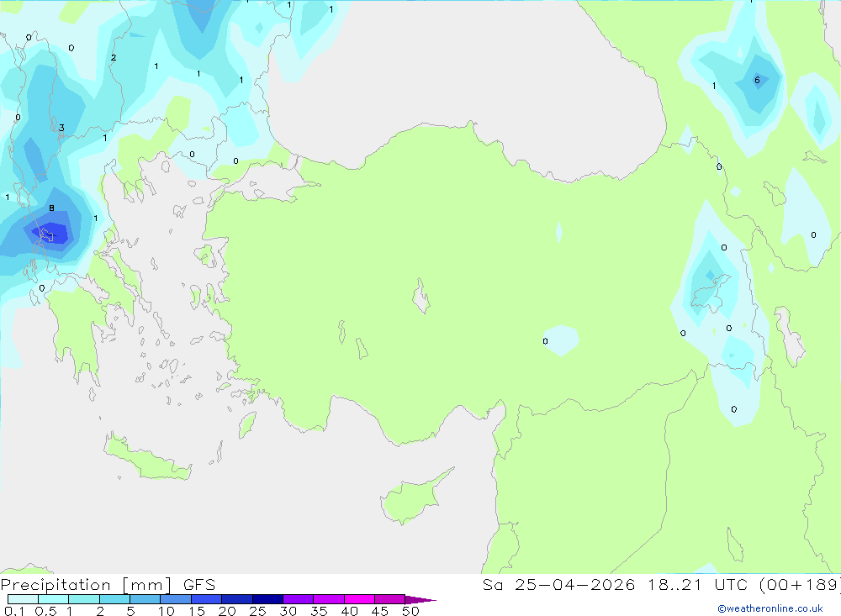Click the legend label '40'
841x616 pixels.
pos(349,611)
